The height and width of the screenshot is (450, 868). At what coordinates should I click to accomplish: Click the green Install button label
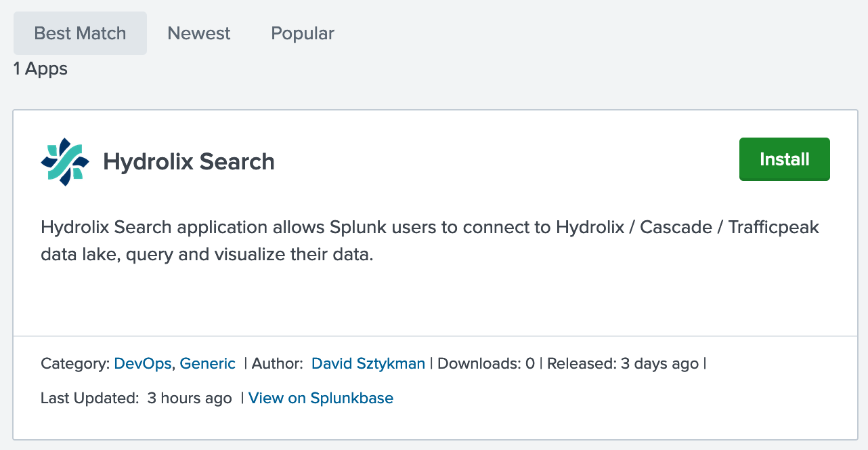[x=784, y=159]
